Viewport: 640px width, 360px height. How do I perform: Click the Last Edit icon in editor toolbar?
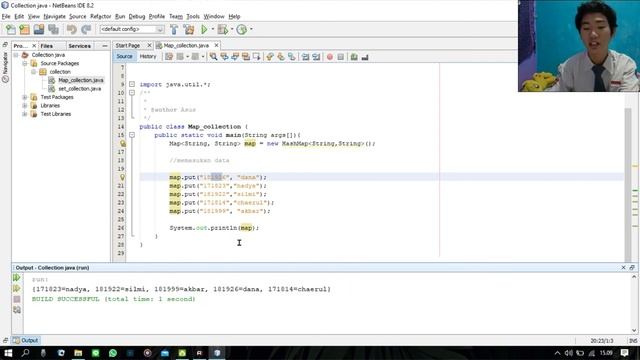point(169,57)
